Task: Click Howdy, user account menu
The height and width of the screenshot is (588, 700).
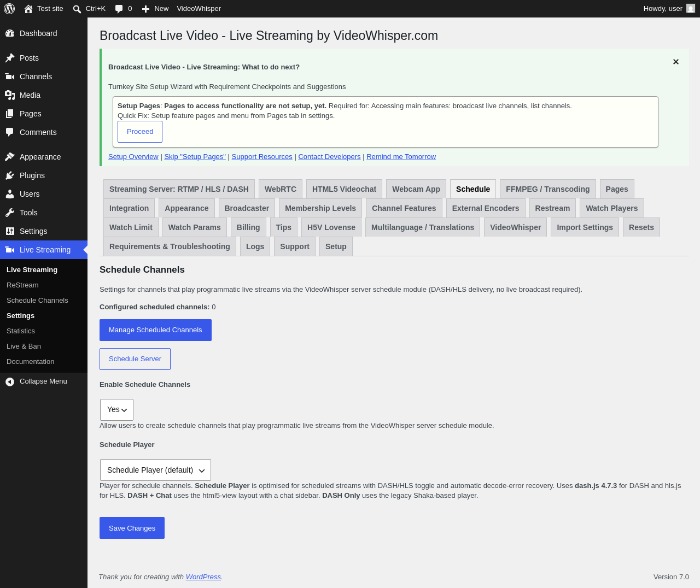Action: 669,9
